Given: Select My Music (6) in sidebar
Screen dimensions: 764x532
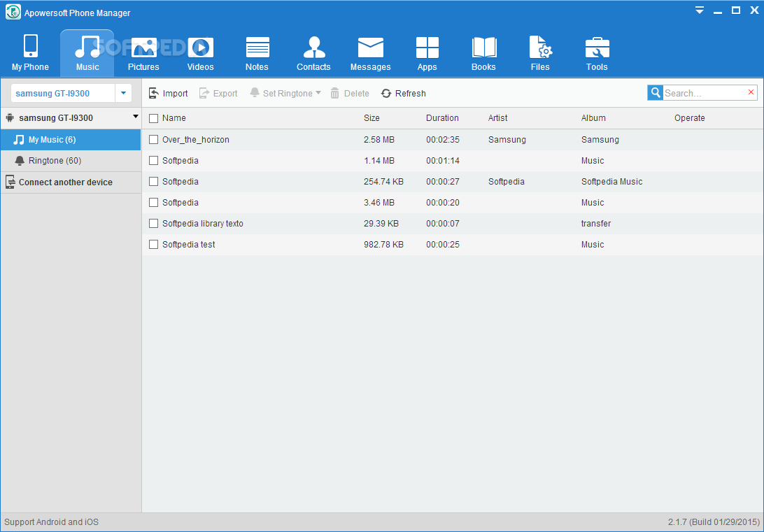Looking at the screenshot, I should click(71, 140).
